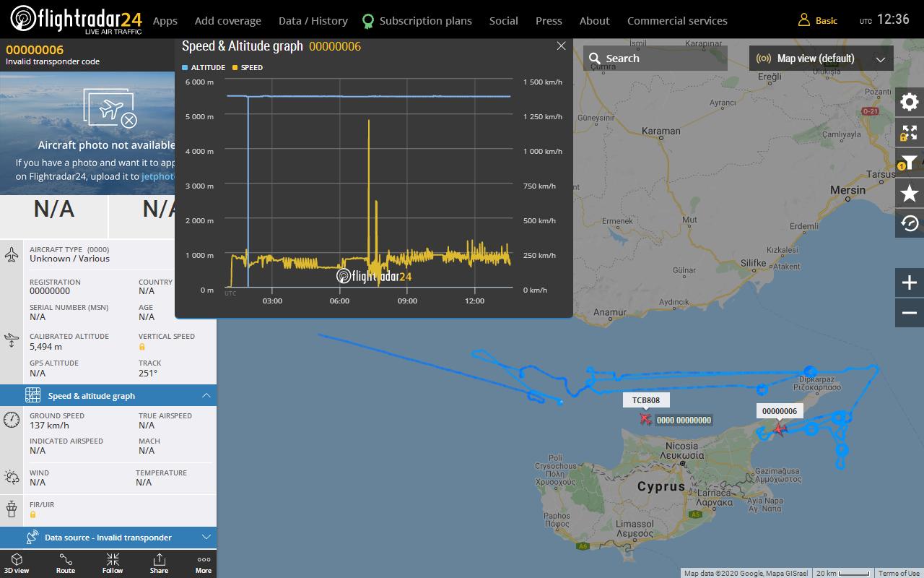Click the 00000006 flight label on map

780,411
